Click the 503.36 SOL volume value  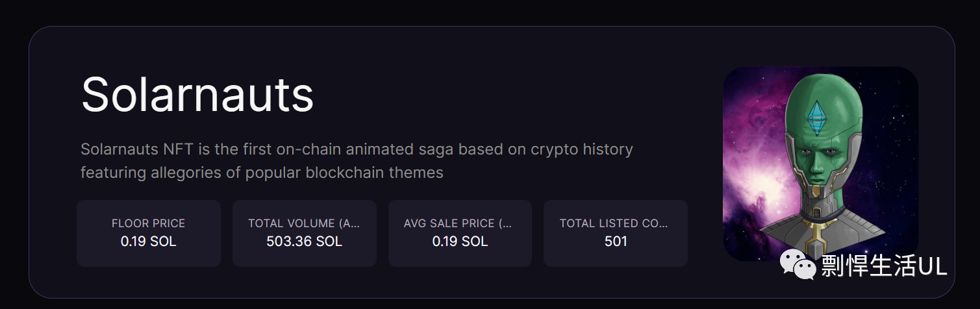tap(305, 241)
